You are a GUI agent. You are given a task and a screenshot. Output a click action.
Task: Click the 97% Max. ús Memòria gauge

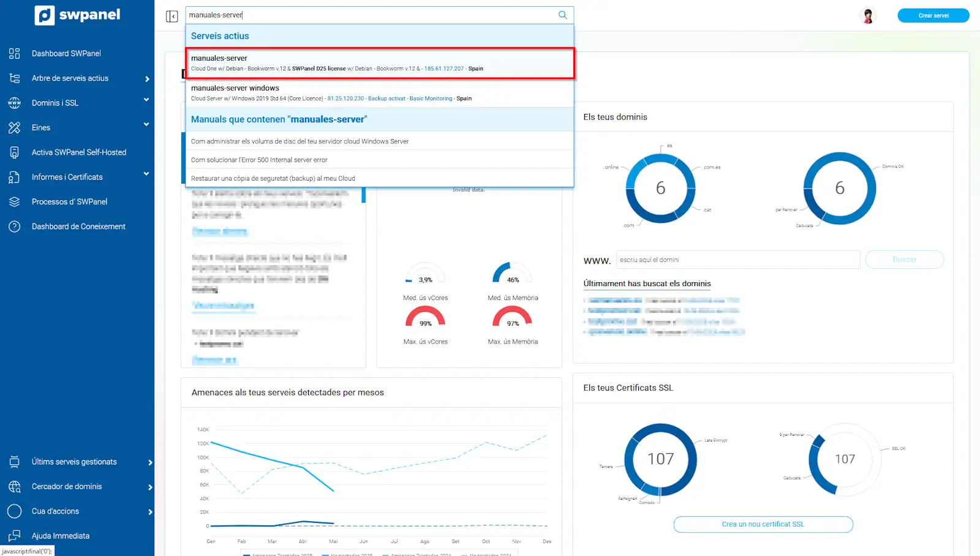512,317
